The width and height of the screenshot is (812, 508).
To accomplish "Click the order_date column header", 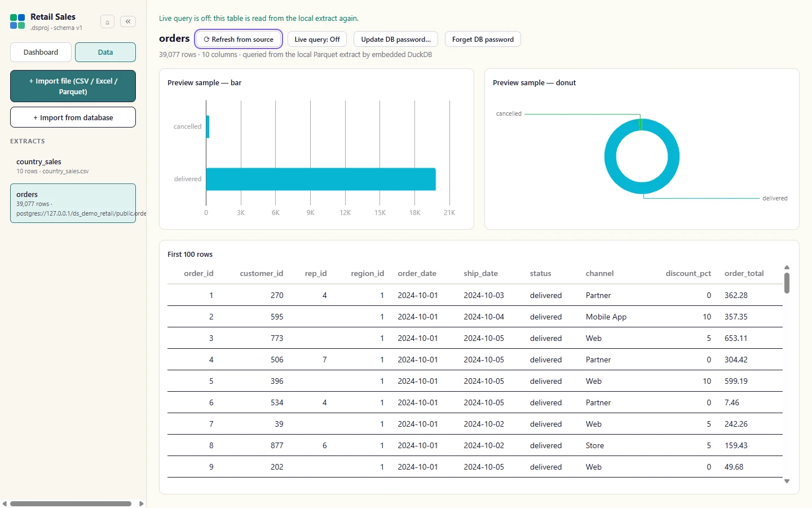I will pyautogui.click(x=417, y=273).
